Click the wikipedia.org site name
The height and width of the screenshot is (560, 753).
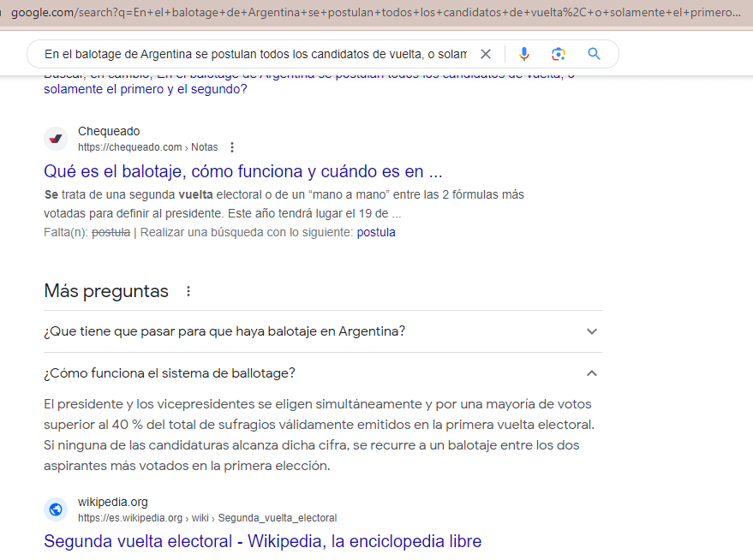(x=112, y=502)
